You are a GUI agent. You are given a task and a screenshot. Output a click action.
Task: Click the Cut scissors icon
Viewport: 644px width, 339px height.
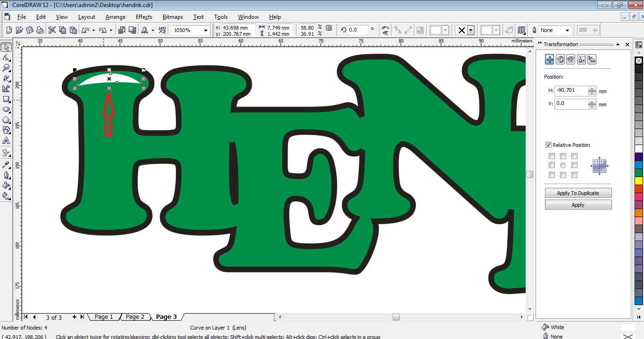(52, 30)
